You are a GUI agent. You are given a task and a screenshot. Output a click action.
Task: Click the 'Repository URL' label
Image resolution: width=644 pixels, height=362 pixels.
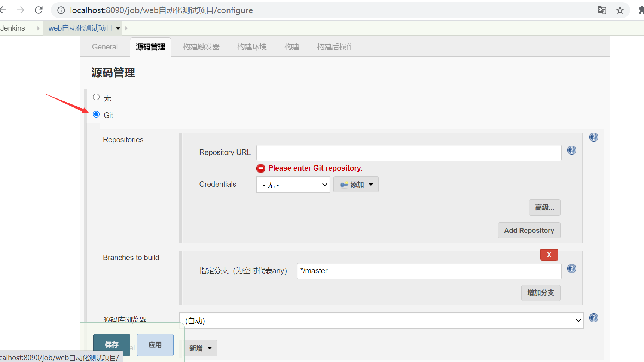click(225, 152)
